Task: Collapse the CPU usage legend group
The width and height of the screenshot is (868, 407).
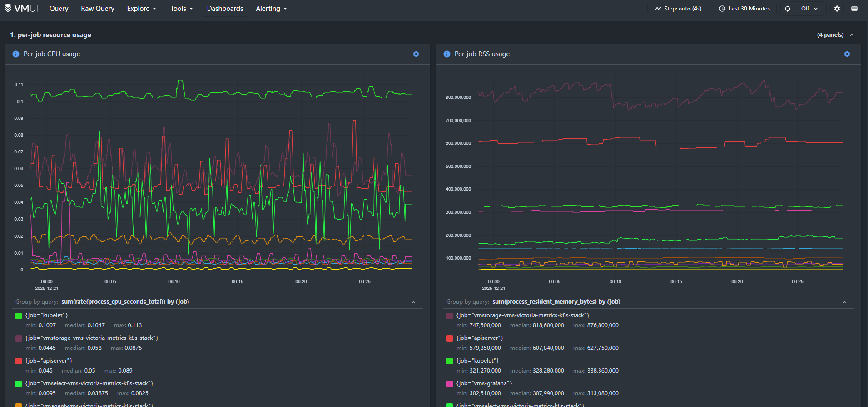Action: point(413,302)
